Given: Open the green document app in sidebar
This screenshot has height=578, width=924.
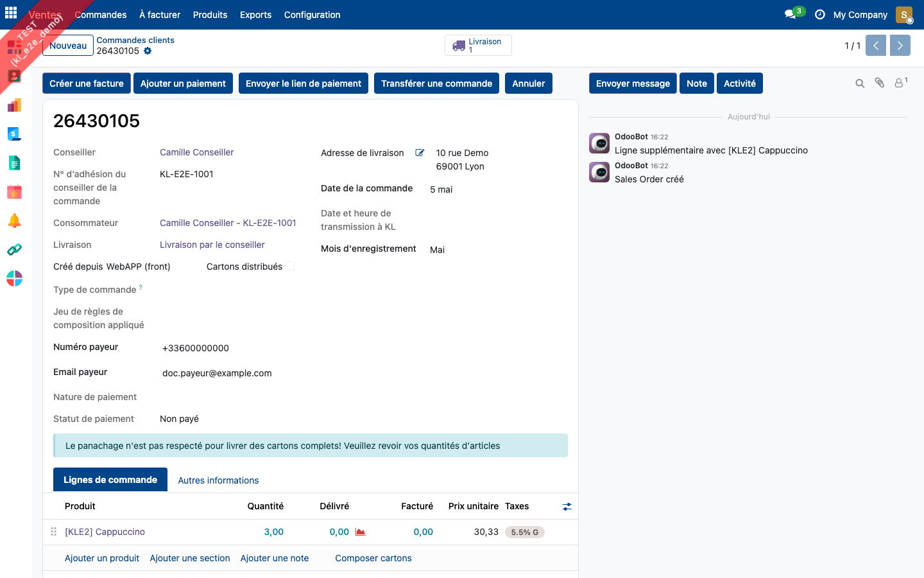Looking at the screenshot, I should tap(14, 163).
